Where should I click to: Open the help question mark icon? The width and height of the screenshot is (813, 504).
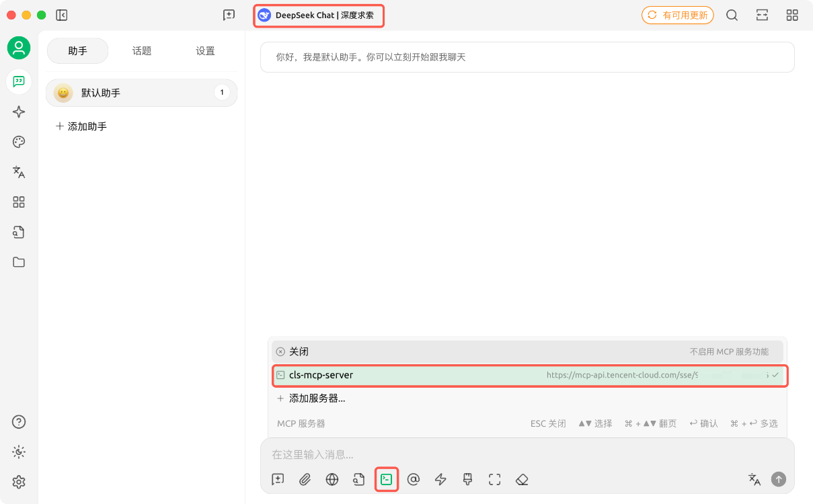coord(19,422)
